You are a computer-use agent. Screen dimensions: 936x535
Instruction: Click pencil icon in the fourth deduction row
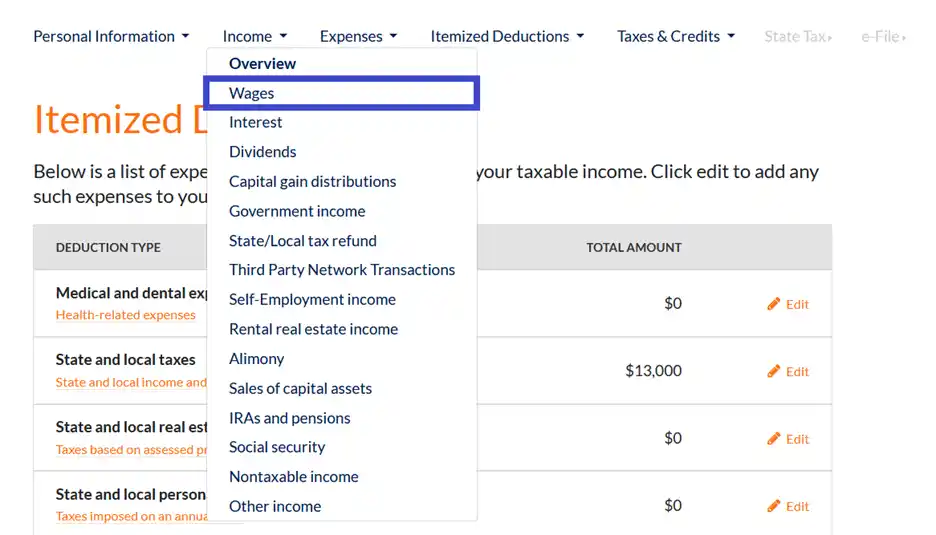pos(773,506)
